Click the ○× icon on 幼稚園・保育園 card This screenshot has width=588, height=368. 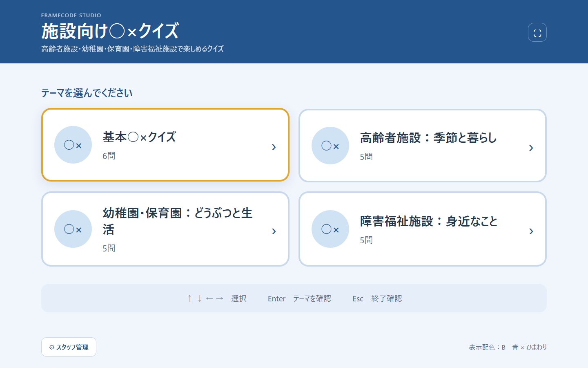tap(73, 229)
